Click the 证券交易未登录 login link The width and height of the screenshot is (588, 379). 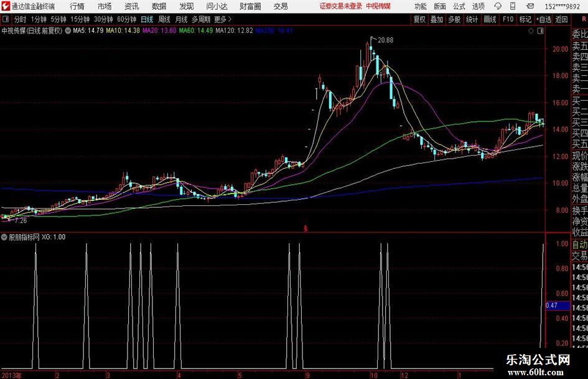340,6
